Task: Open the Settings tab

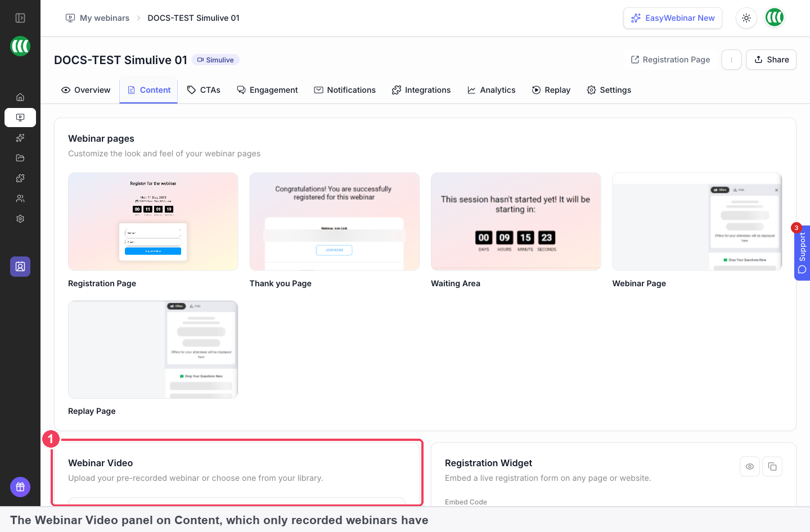Action: (x=609, y=90)
